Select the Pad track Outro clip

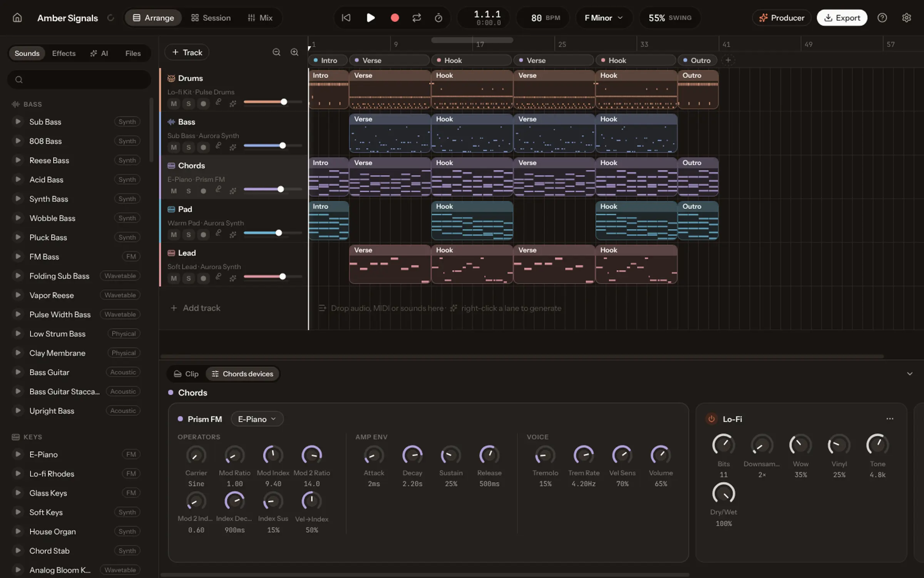(x=698, y=220)
